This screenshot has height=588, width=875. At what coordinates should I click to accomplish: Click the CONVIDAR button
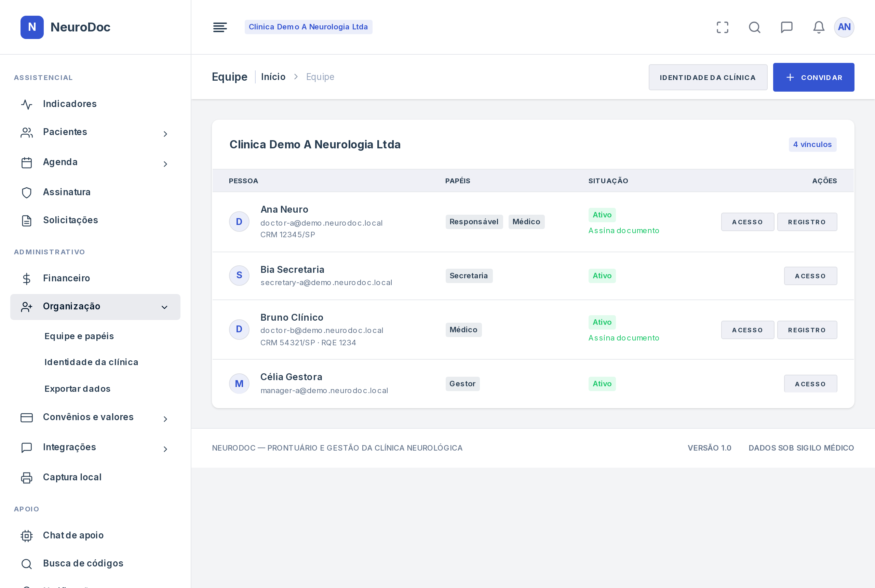(813, 77)
